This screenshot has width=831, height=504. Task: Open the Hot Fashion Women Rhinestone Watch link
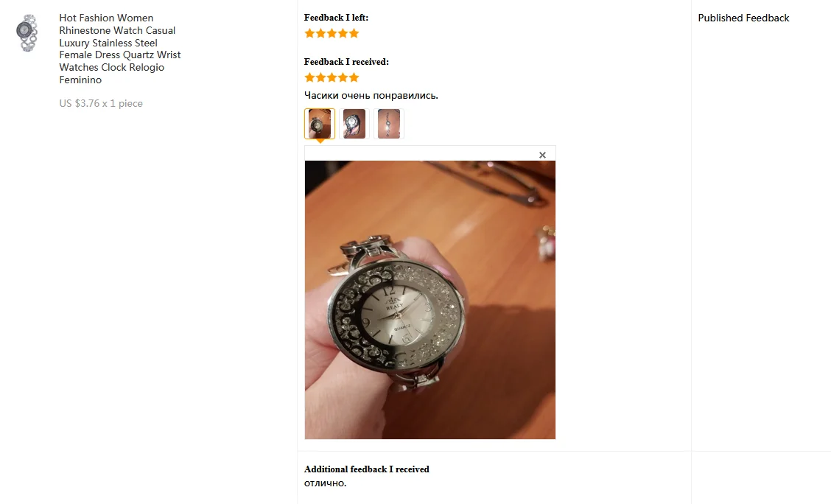point(120,49)
